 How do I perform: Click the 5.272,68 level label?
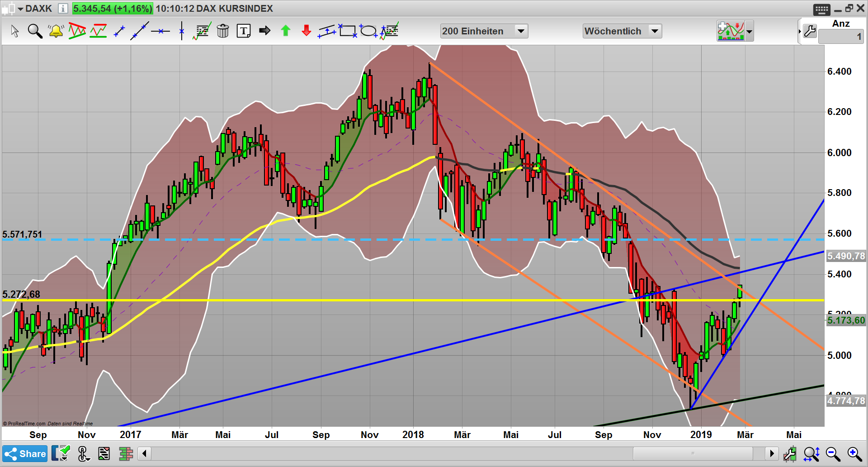(x=21, y=295)
